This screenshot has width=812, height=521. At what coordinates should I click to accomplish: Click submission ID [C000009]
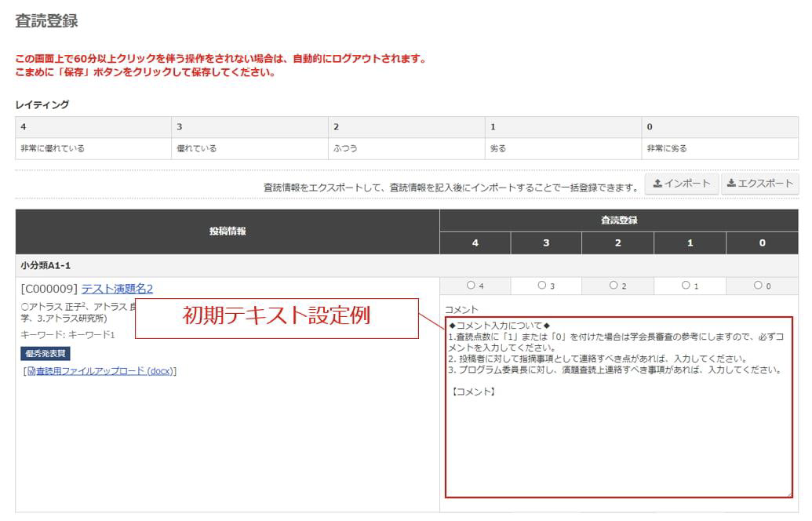[49, 289]
